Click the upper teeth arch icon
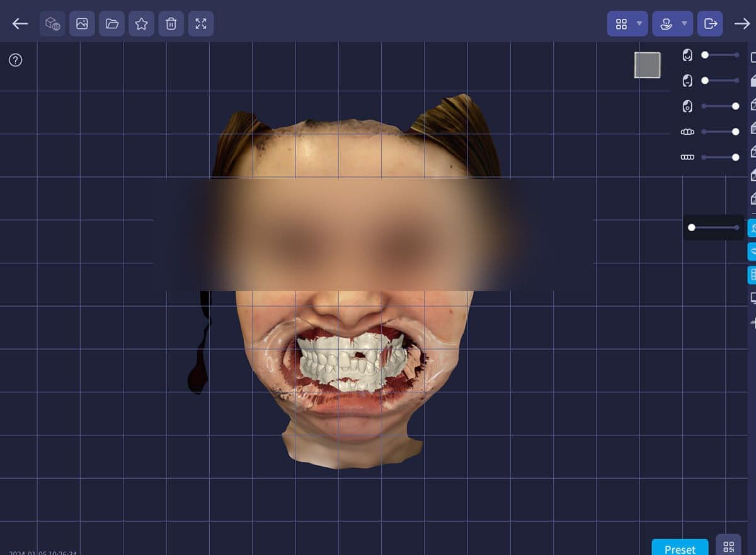756x555 pixels. point(687,132)
